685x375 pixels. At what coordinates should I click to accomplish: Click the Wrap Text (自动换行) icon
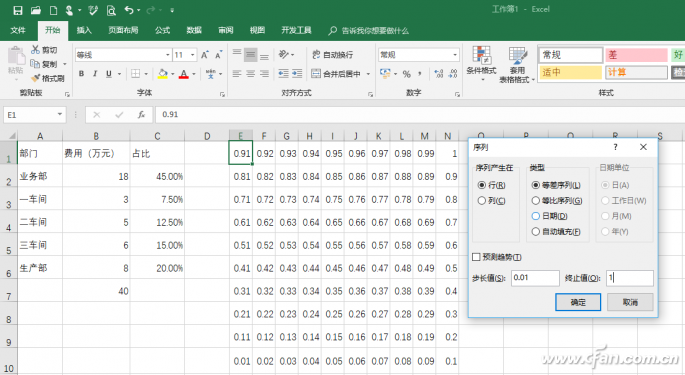tap(316, 55)
